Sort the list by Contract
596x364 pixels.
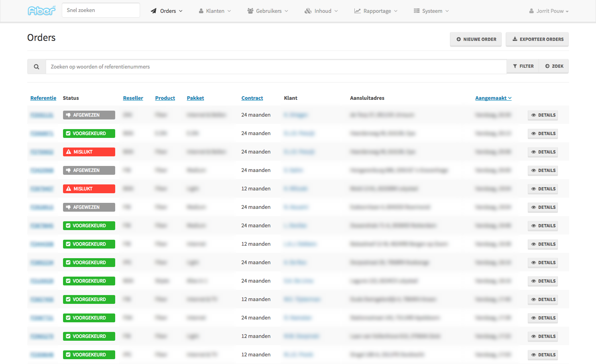[x=252, y=98]
